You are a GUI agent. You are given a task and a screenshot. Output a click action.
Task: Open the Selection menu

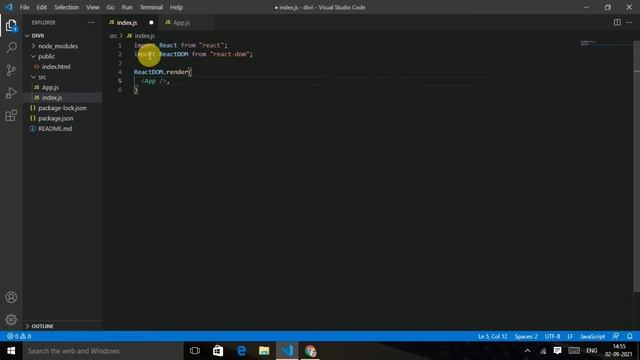point(67,7)
